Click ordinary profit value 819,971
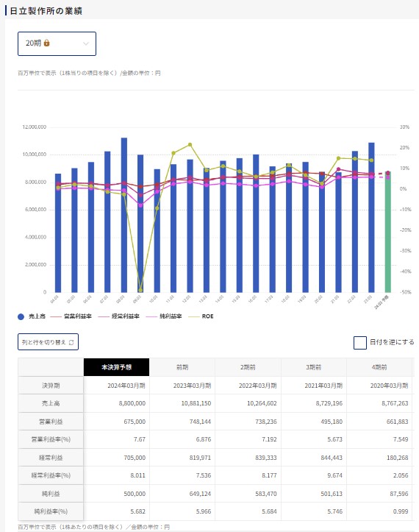The width and height of the screenshot is (419, 532). [x=200, y=458]
